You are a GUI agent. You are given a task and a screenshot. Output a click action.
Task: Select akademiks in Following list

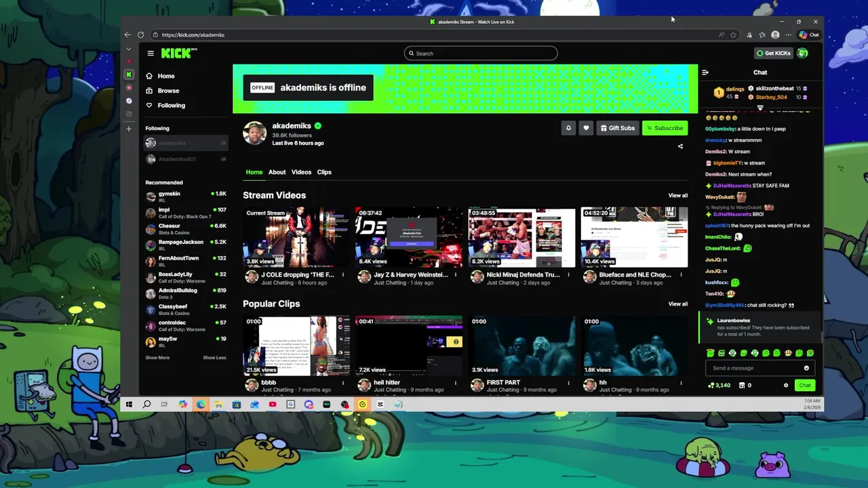pos(186,143)
